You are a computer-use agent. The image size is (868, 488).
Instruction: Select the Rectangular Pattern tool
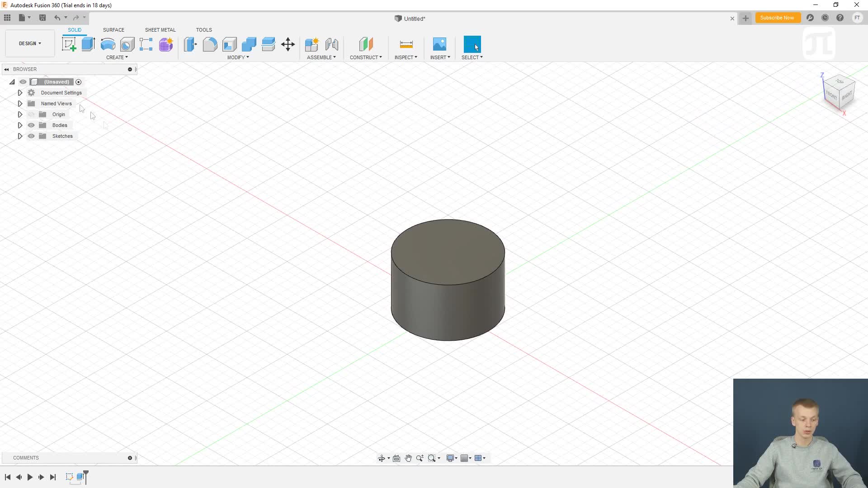146,44
